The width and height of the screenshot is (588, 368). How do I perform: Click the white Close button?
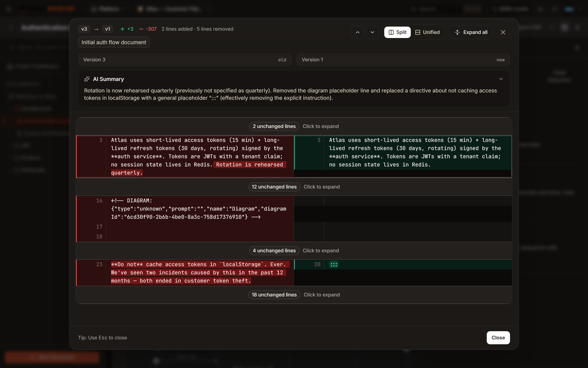[498, 338]
